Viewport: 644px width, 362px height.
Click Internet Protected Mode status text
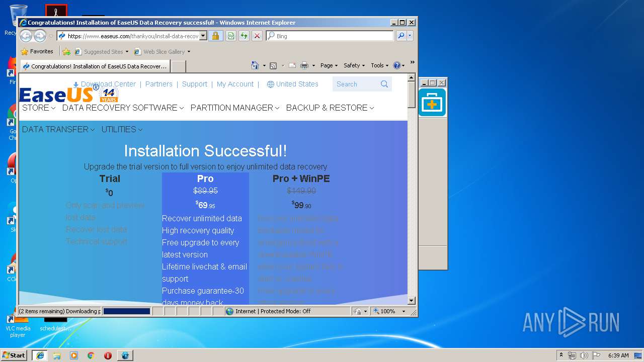[273, 311]
